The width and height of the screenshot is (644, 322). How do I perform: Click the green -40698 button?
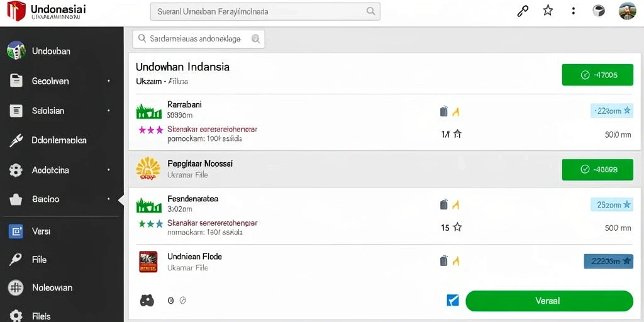(597, 170)
